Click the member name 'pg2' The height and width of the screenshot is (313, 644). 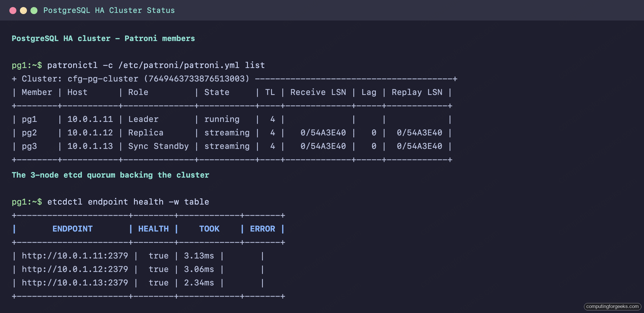29,133
